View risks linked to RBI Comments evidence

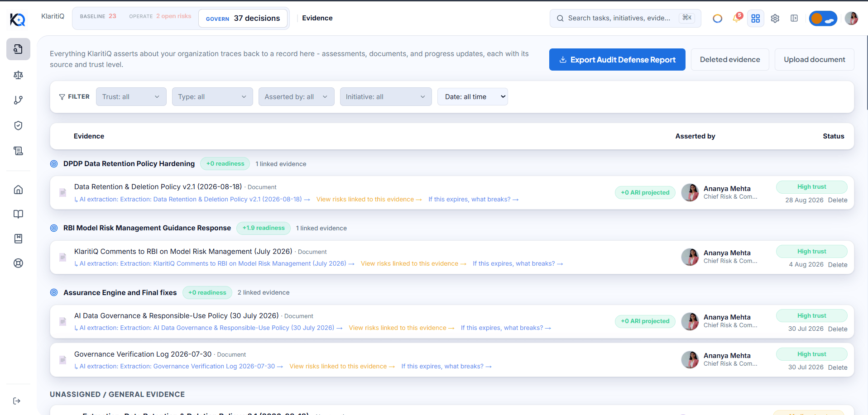413,264
